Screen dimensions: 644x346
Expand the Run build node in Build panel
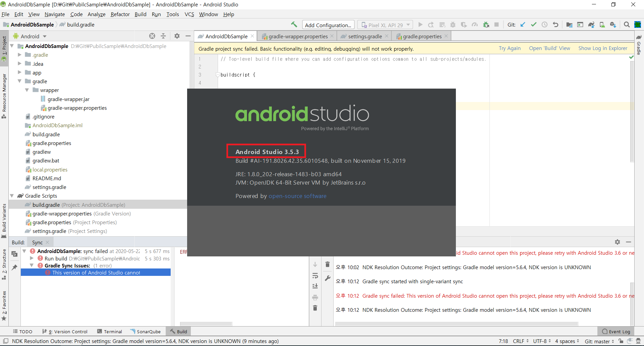click(32, 258)
